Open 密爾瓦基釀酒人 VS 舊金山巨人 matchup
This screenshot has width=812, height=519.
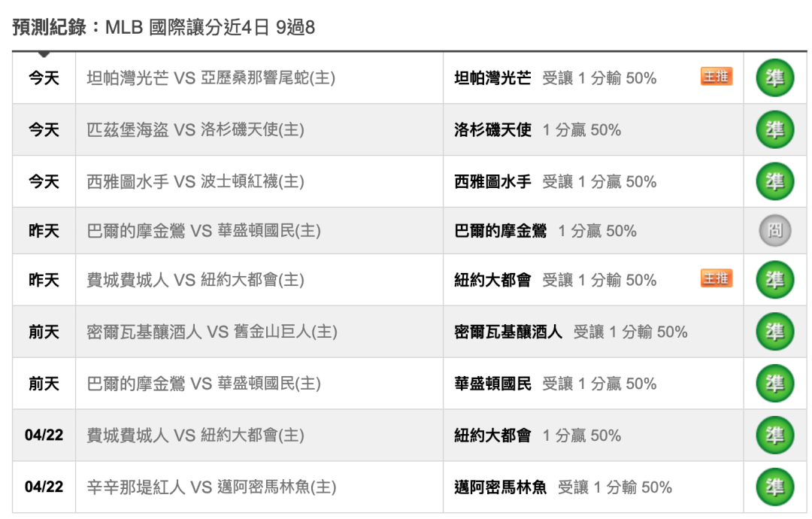click(212, 332)
